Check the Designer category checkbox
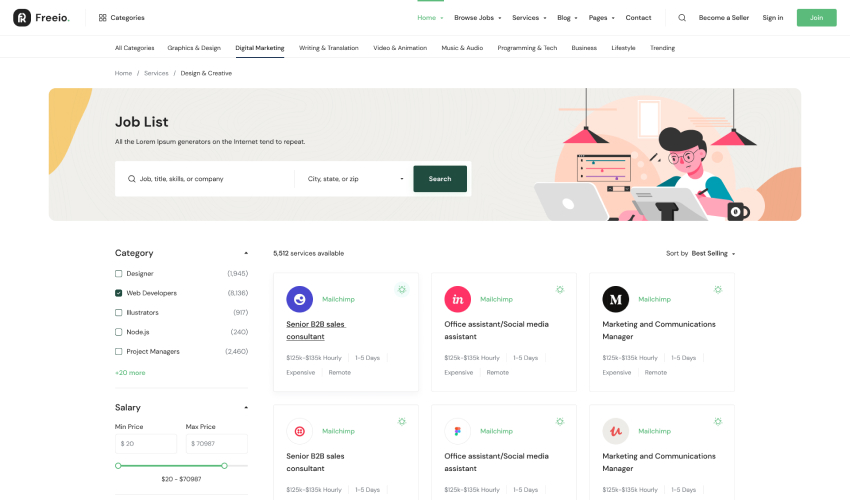This screenshot has height=500, width=850. (119, 274)
